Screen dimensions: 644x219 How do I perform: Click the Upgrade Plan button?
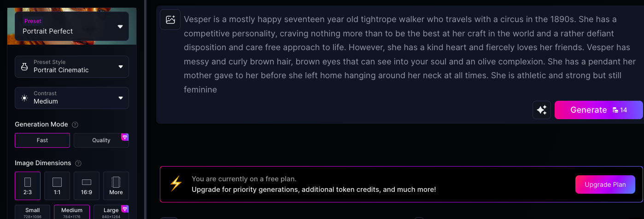click(x=605, y=184)
